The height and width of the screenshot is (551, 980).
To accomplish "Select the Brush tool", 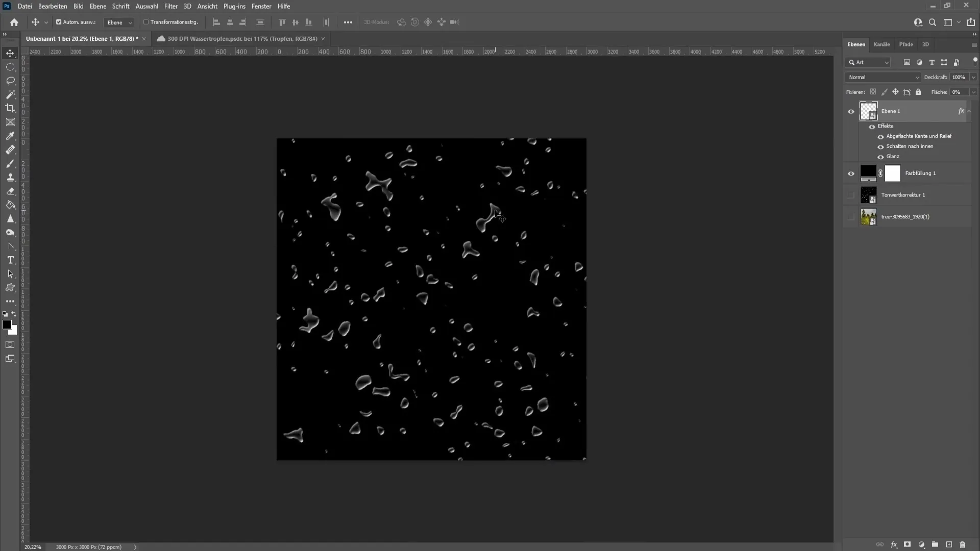I will click(10, 163).
